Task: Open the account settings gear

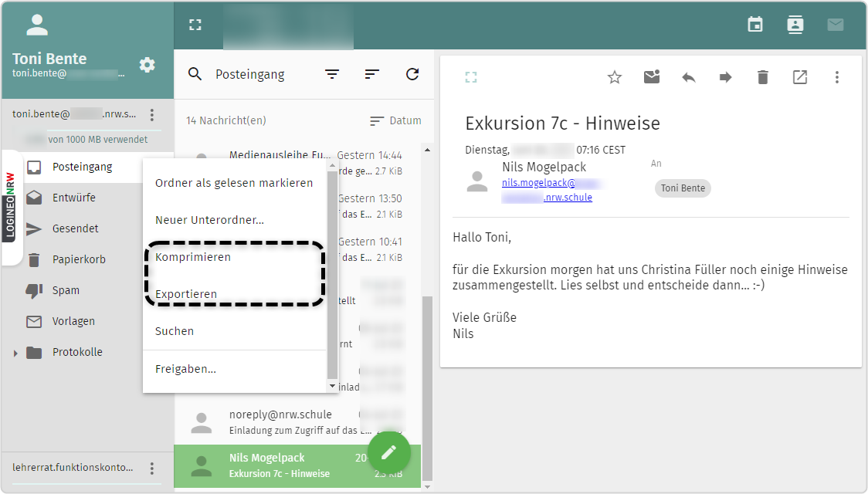Action: pyautogui.click(x=147, y=65)
